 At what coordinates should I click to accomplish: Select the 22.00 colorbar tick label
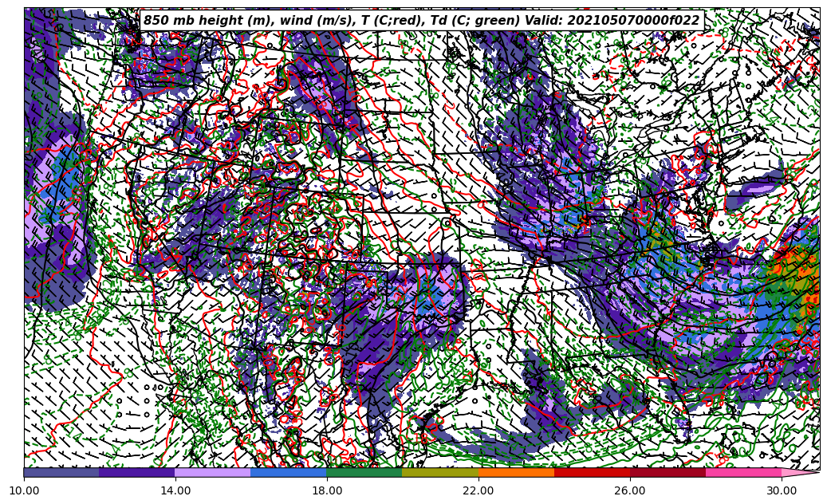point(478,490)
